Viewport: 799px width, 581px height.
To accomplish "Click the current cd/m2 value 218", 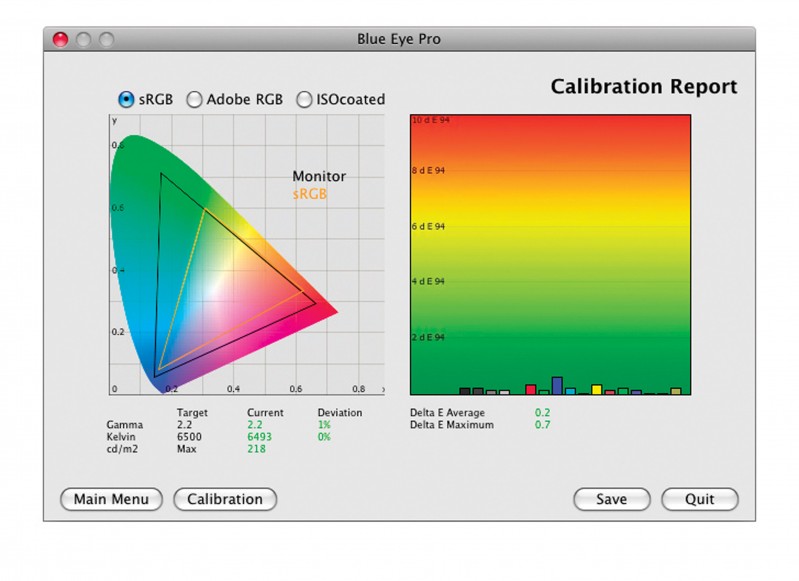I will tap(256, 449).
